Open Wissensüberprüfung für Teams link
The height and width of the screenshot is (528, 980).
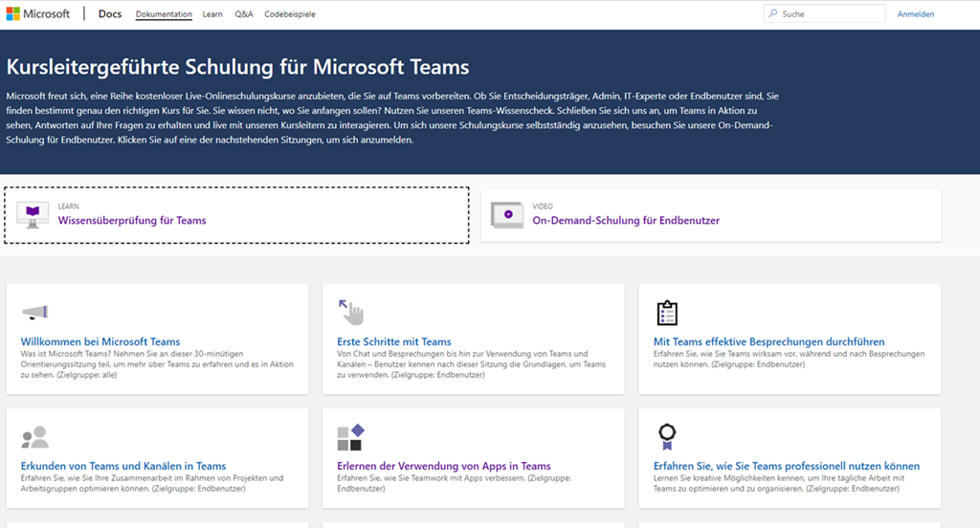(132, 220)
